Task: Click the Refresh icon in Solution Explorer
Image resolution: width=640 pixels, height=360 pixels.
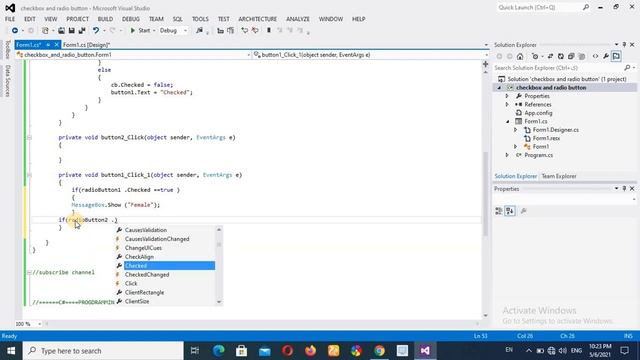Action: point(561,56)
